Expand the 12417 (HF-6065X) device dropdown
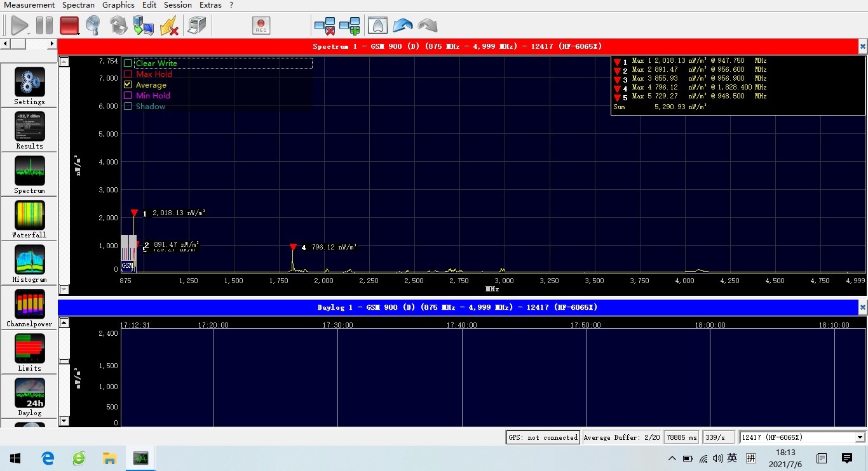Viewport: 868px width, 471px height. [860, 437]
